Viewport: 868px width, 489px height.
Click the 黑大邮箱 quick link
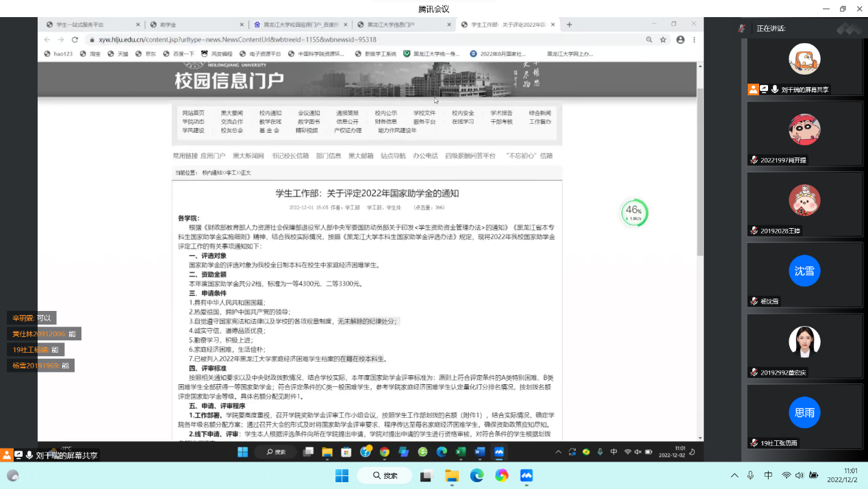pos(361,156)
